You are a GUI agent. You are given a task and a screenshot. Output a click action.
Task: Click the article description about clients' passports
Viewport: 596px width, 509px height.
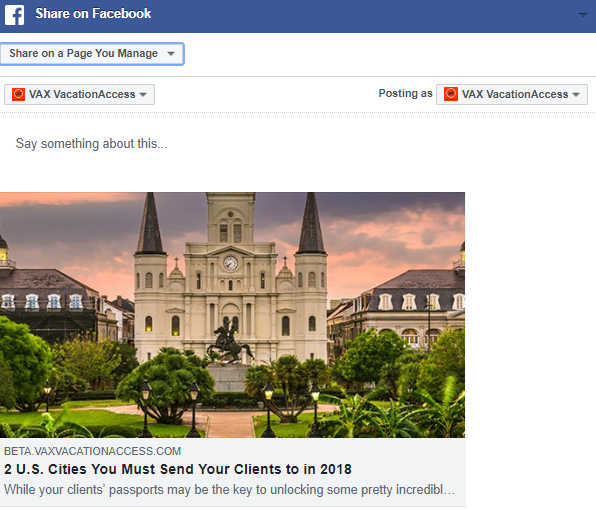(230, 490)
